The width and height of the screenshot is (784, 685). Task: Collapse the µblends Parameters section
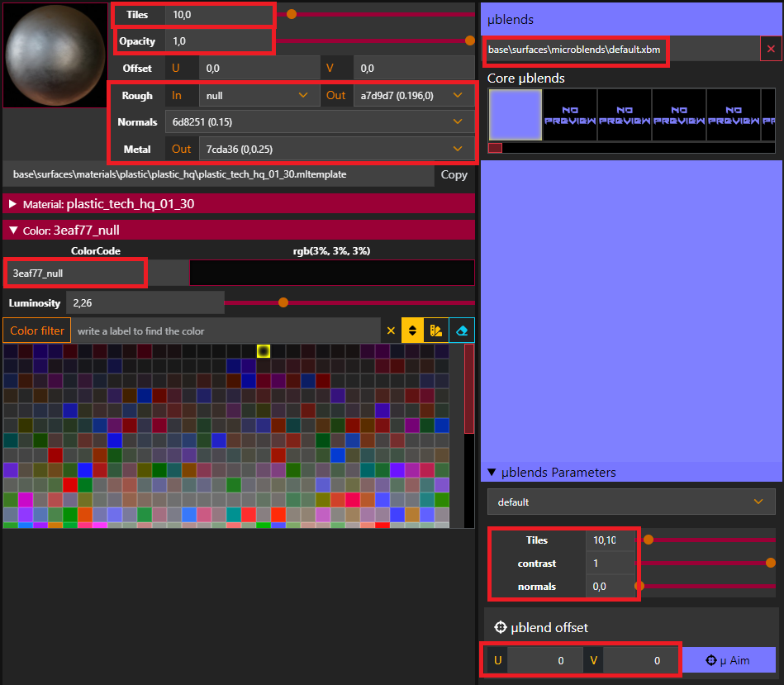pyautogui.click(x=492, y=473)
